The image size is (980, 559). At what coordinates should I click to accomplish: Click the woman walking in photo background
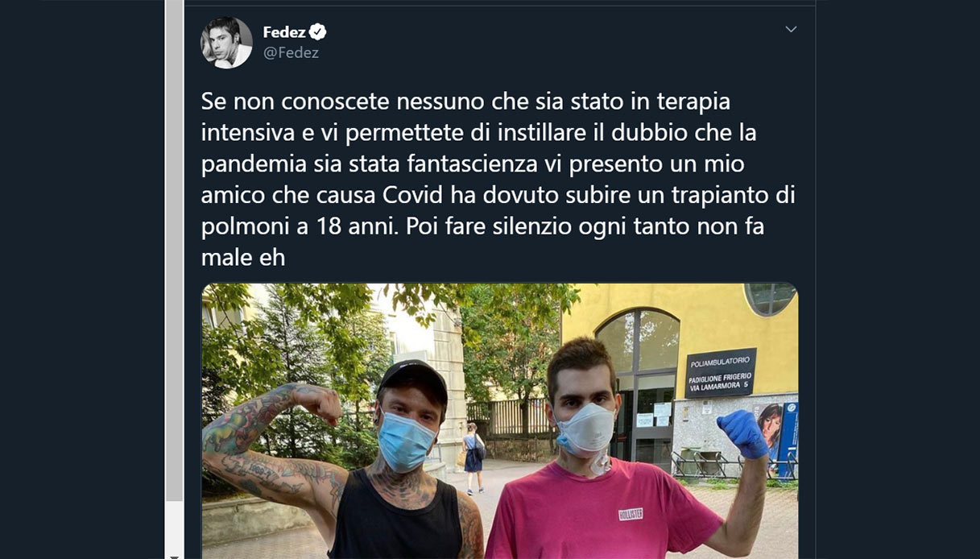click(x=473, y=458)
